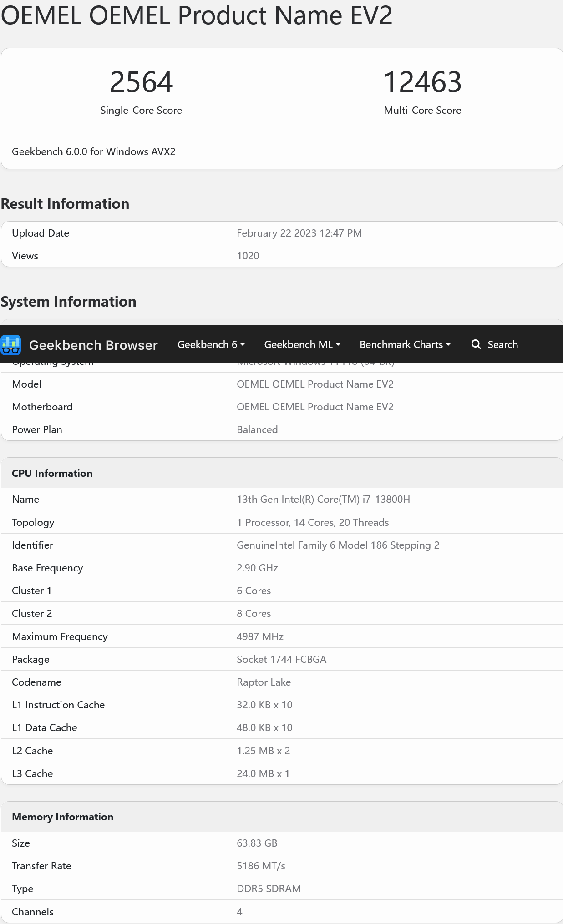Click the multi-core score 12463
The width and height of the screenshot is (563, 924).
[x=422, y=82]
